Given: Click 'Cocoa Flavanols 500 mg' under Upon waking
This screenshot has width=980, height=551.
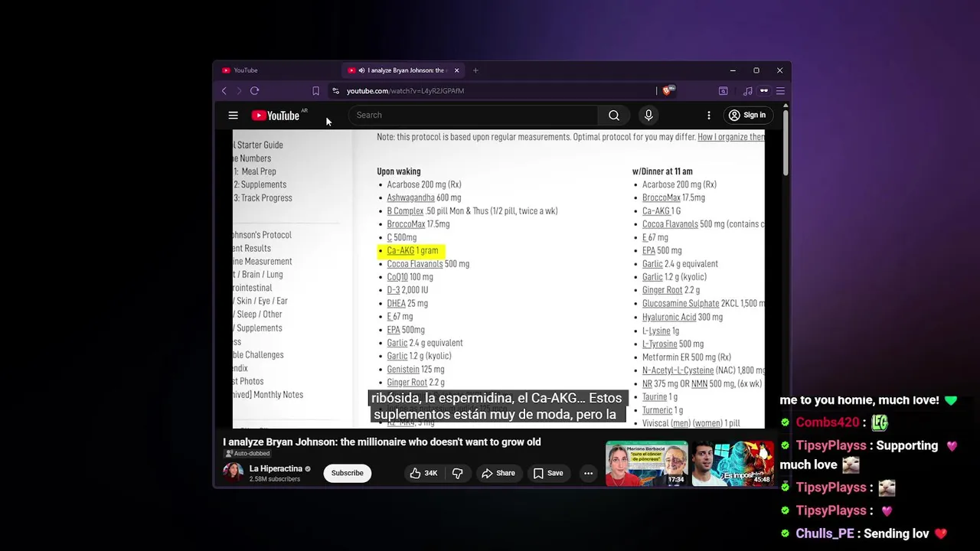Looking at the screenshot, I should tap(428, 264).
